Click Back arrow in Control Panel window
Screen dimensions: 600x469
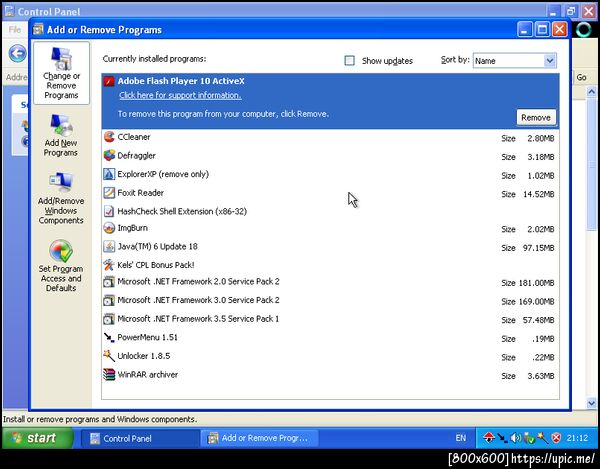(18, 53)
